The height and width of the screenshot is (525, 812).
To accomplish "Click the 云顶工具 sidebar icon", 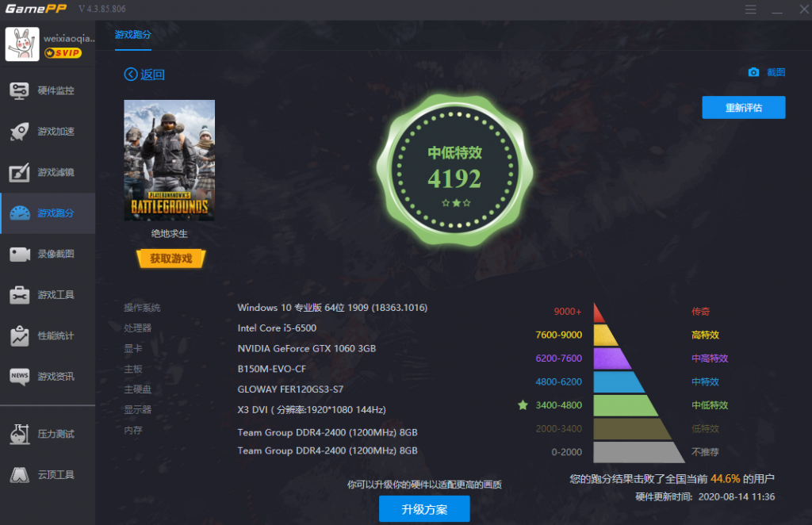I will point(19,475).
